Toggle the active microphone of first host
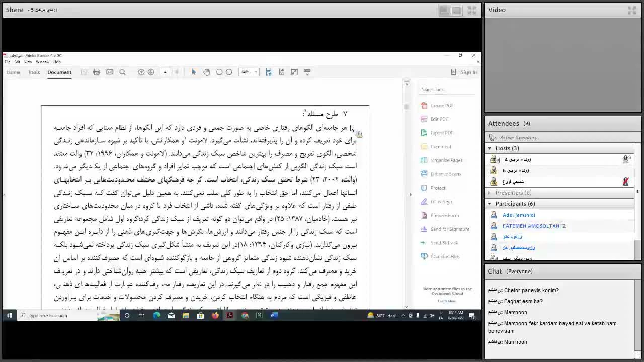Image resolution: width=644 pixels, height=362 pixels. coord(625,159)
